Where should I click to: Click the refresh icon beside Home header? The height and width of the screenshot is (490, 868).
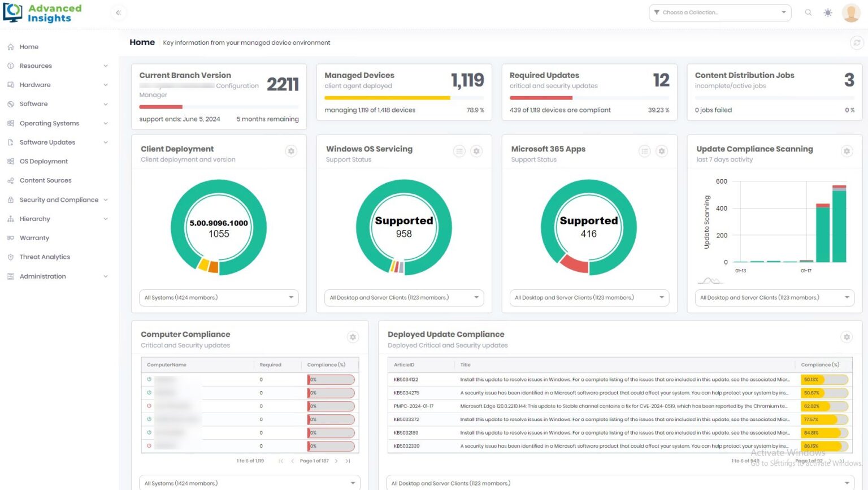click(857, 43)
